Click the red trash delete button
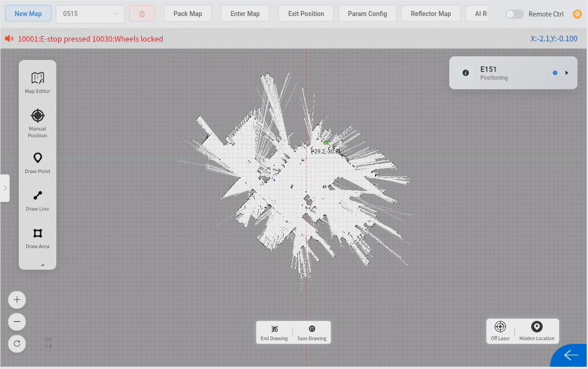The height and width of the screenshot is (369, 588). (x=142, y=14)
